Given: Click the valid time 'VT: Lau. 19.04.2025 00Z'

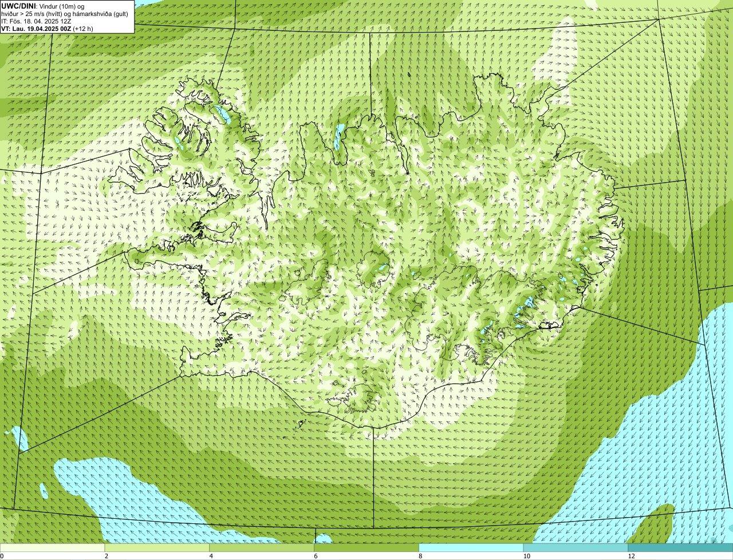Looking at the screenshot, I should (x=36, y=28).
